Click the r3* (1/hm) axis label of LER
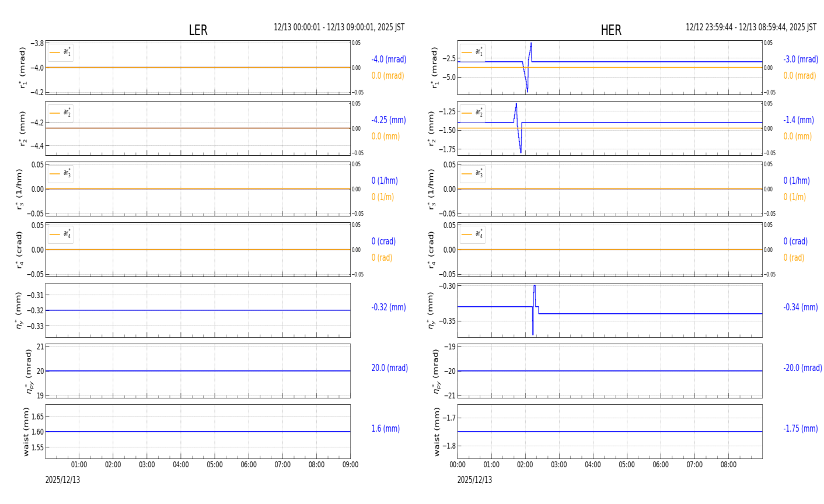The height and width of the screenshot is (504, 824). (20, 189)
